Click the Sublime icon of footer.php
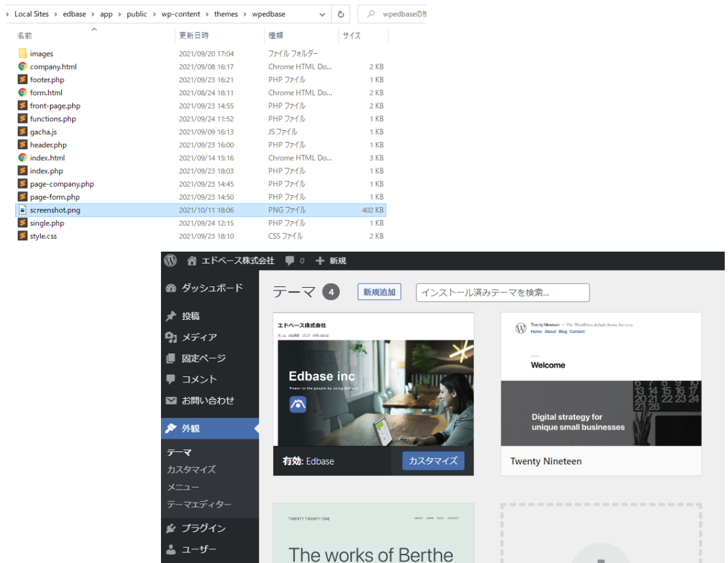728x563 pixels. (x=22, y=79)
